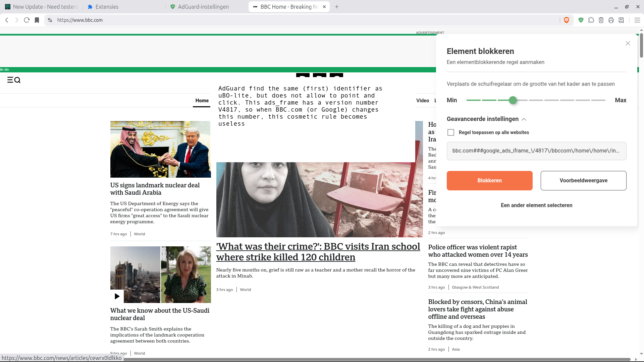This screenshot has height=362, width=644.
Task: Enable Regel toepassen op alle websites
Action: (x=451, y=132)
